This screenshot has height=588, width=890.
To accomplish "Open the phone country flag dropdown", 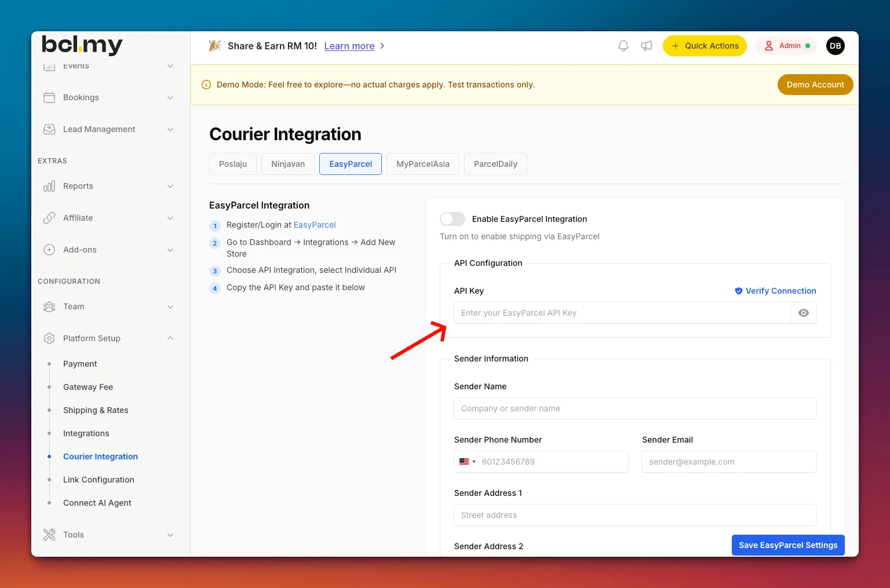I will pos(467,462).
